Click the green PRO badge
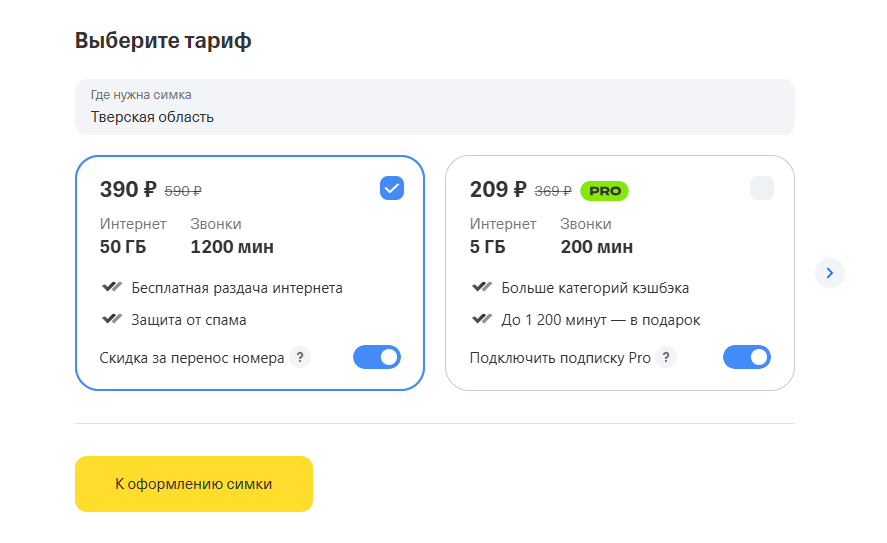The width and height of the screenshot is (887, 543). click(604, 191)
